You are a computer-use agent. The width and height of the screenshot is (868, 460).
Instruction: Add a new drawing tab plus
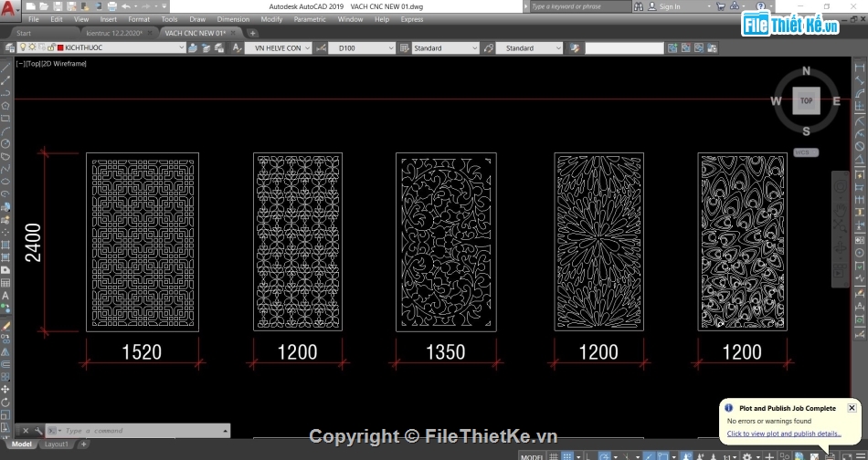(x=251, y=33)
